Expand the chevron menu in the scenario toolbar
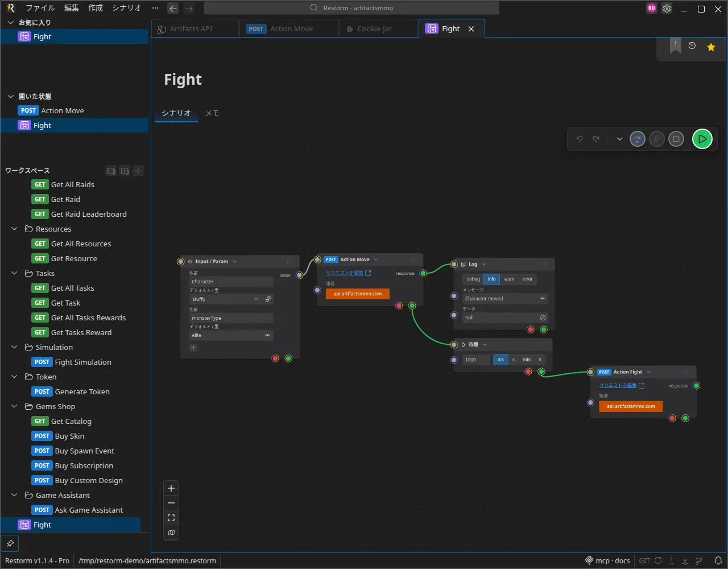 tap(619, 139)
